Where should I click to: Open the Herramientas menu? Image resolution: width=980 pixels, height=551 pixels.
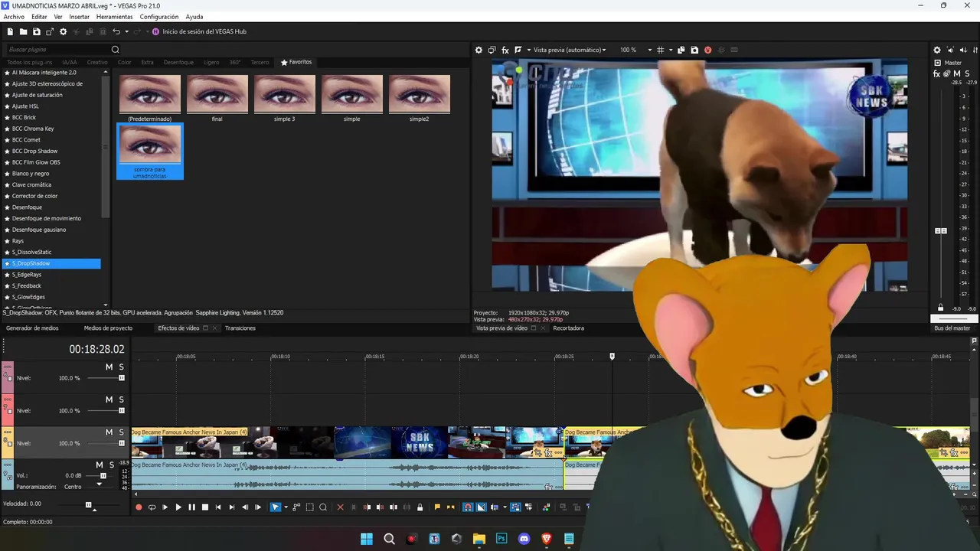tap(114, 17)
